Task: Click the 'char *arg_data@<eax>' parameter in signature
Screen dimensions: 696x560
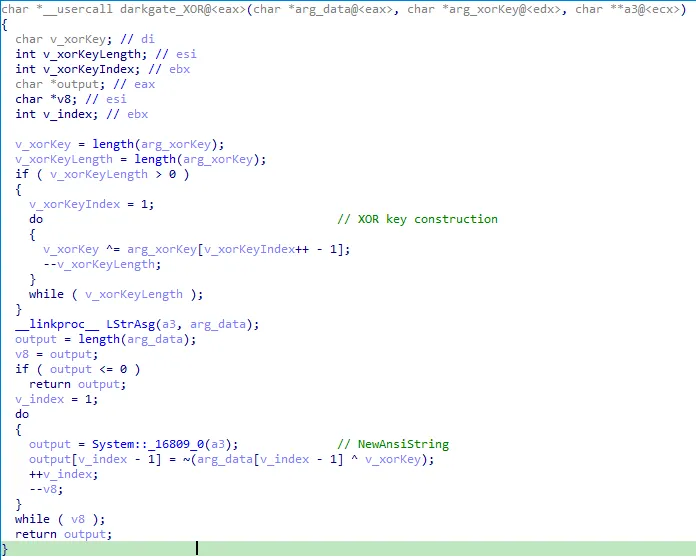Action: [323, 9]
